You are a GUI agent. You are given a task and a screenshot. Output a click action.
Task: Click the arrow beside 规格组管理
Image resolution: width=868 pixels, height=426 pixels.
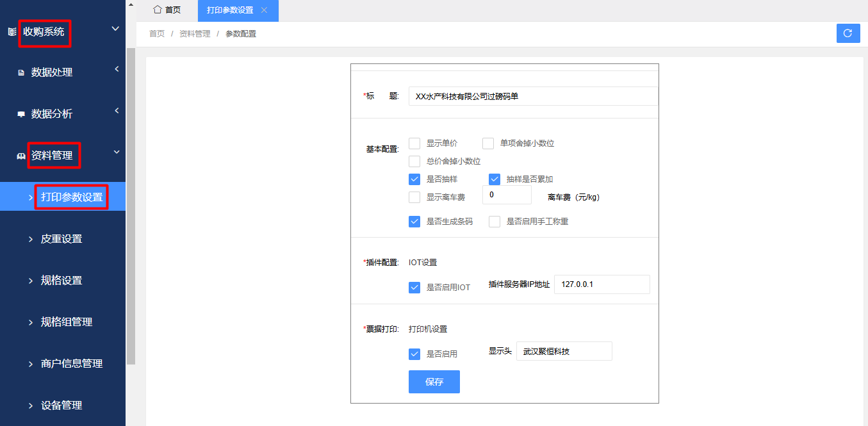30,322
